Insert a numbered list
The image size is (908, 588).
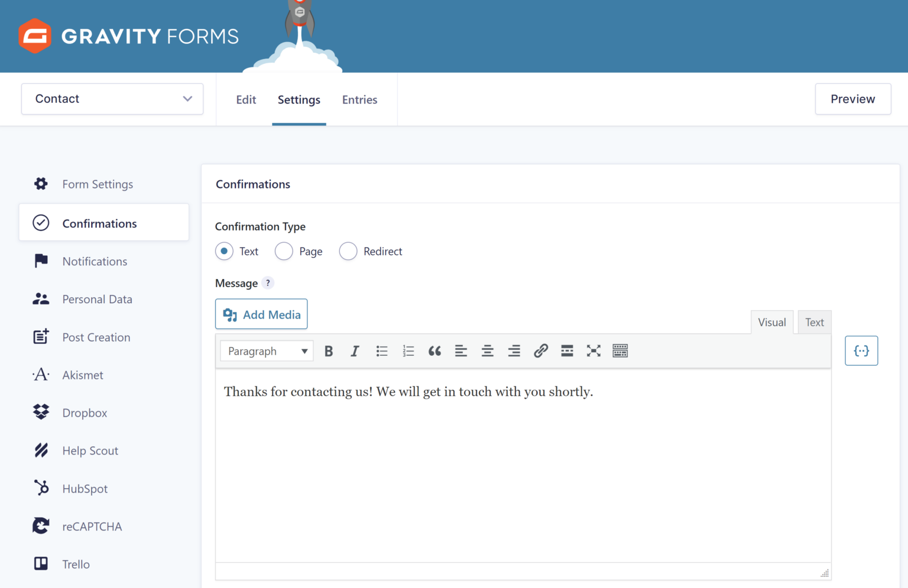408,350
